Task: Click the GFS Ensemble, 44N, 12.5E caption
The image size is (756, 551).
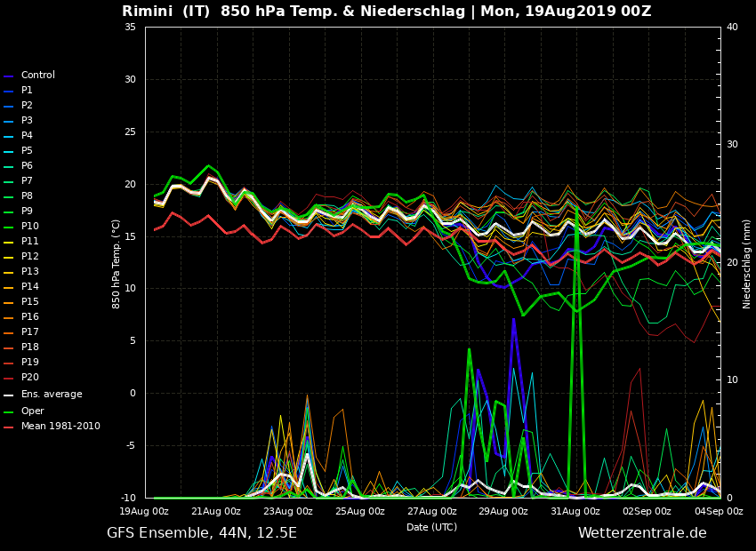Action: pyautogui.click(x=202, y=533)
